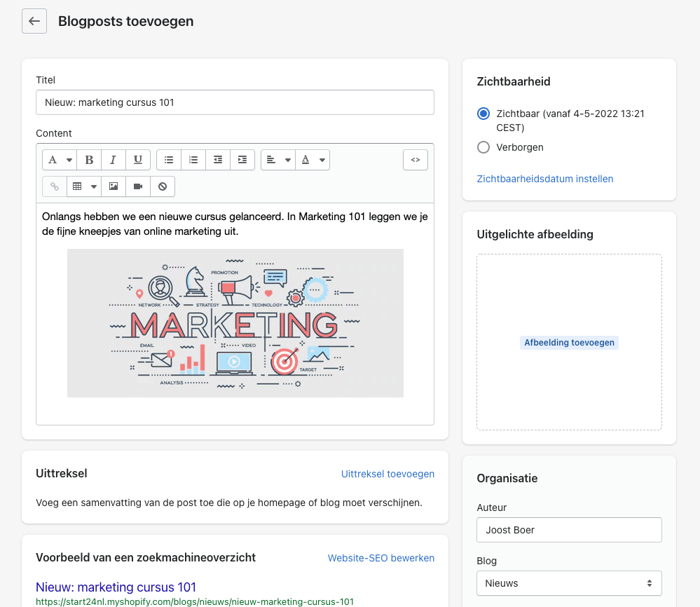Click Uittreksel toevoegen link
The height and width of the screenshot is (607, 700).
pyautogui.click(x=387, y=474)
